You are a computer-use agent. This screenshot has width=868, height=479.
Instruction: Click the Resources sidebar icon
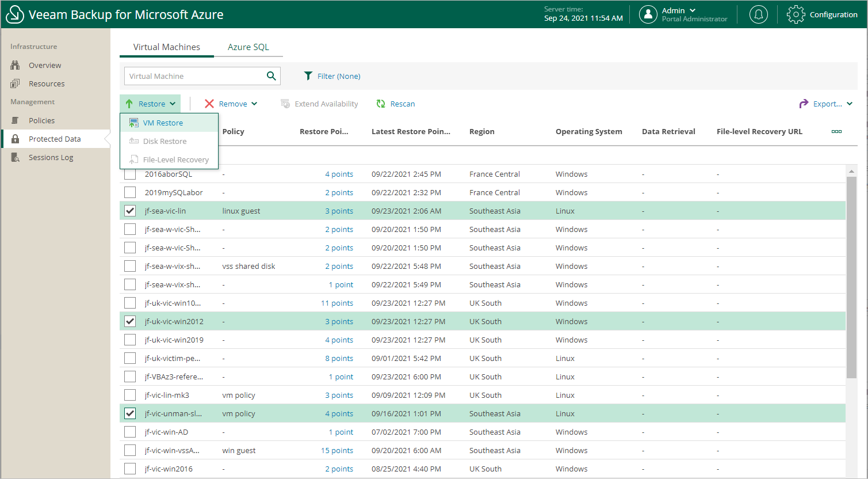[x=16, y=83]
